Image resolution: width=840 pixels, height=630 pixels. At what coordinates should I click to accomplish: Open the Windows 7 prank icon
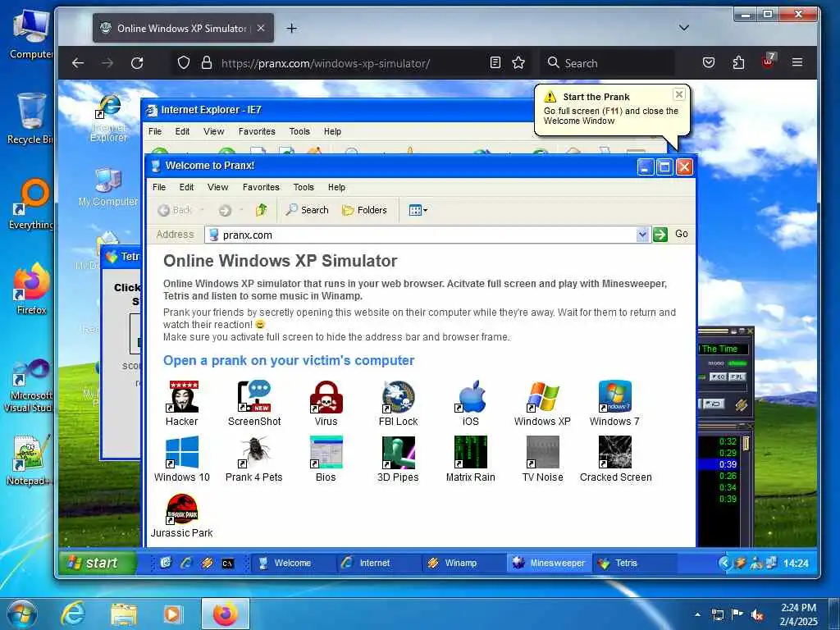614,403
